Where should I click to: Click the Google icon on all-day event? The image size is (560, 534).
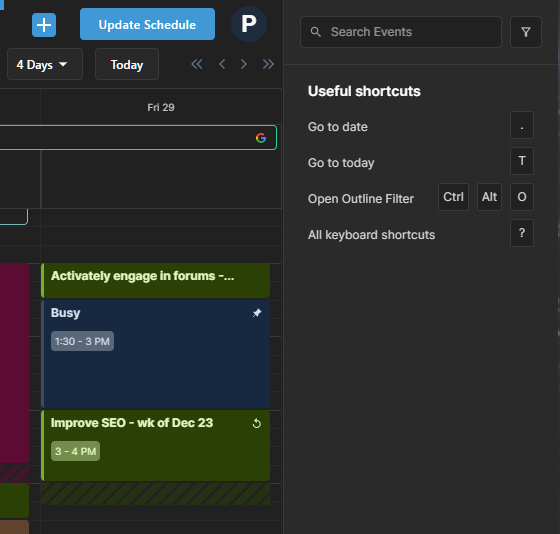pos(261,138)
